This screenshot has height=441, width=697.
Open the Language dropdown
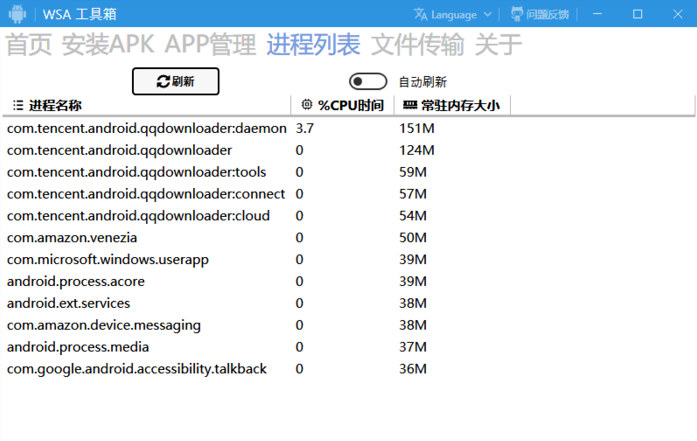453,15
